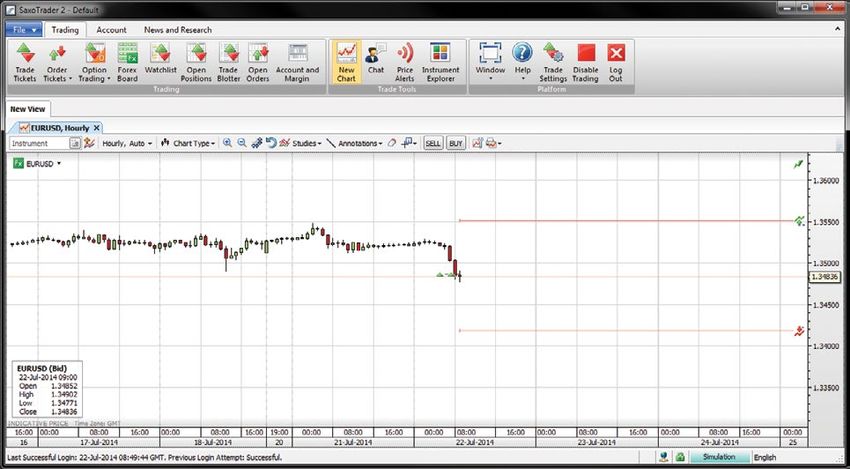Switch to the Trading ribbon tab
This screenshot has height=469, width=850.
click(65, 30)
